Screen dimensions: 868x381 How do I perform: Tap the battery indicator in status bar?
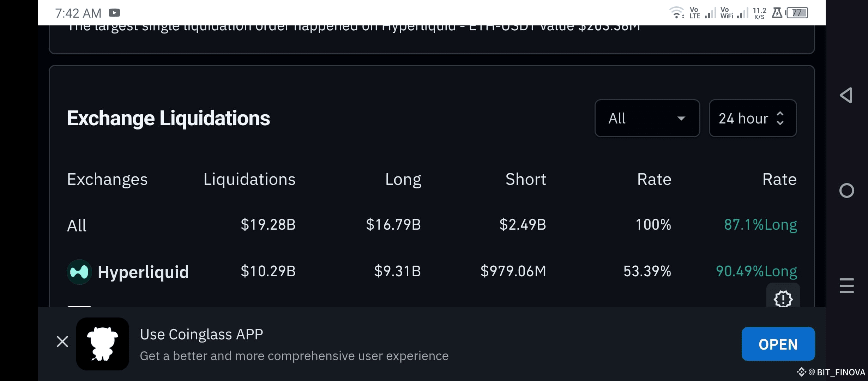tap(797, 13)
